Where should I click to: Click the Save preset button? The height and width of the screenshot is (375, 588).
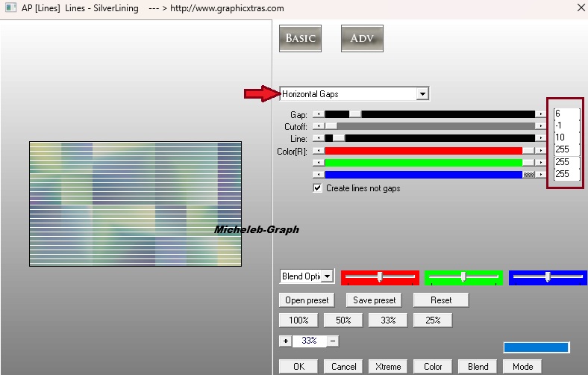374,300
